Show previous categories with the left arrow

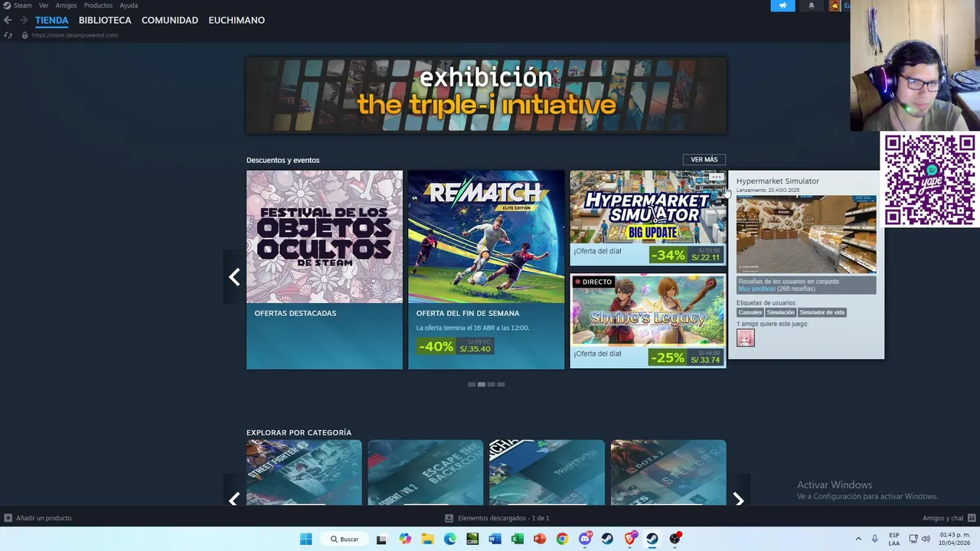click(234, 499)
